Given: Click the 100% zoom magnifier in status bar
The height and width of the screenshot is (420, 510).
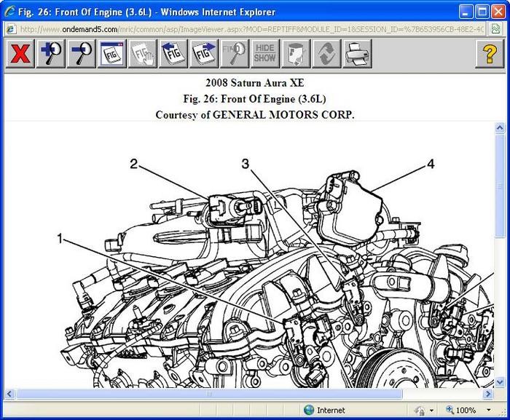Looking at the screenshot, I should (x=450, y=410).
